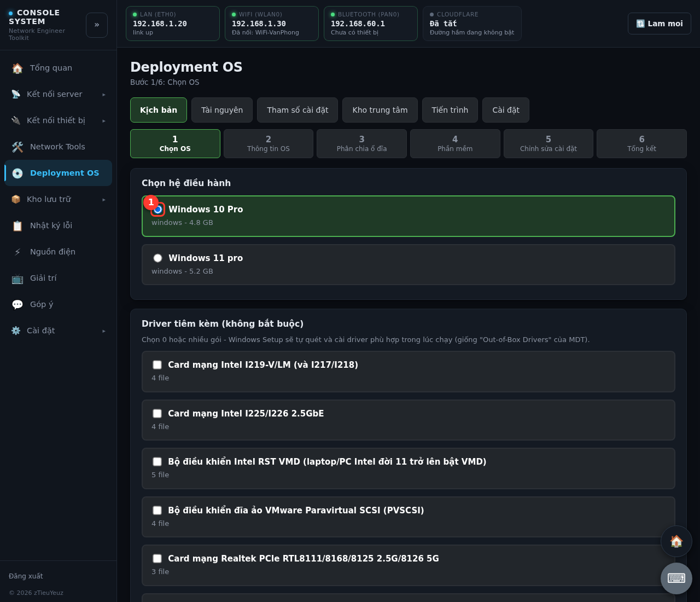Expand the Kết nối server submenu arrow

[x=104, y=94]
